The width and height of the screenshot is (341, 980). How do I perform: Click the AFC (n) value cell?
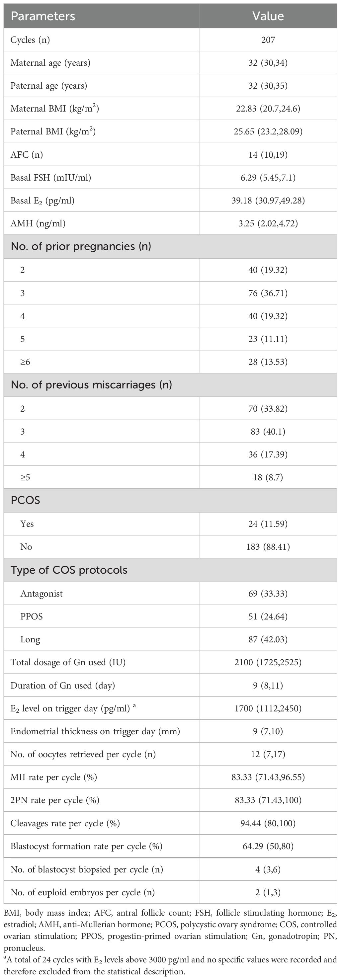click(x=268, y=154)
